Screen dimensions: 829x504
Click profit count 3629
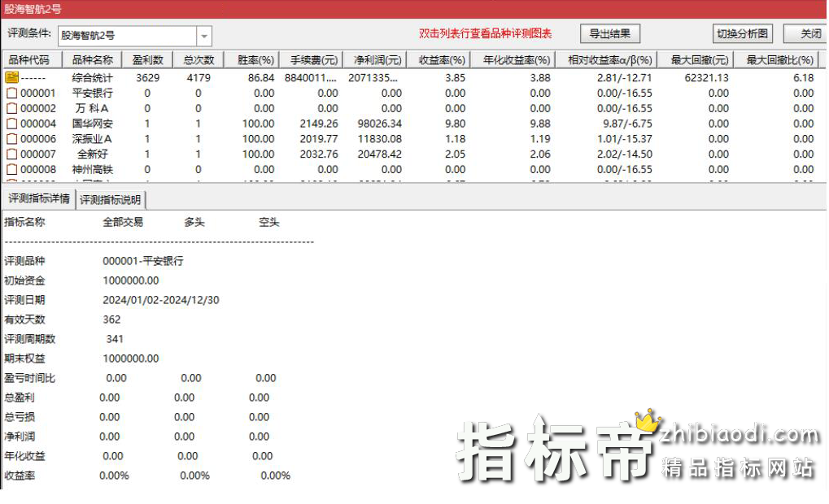coord(147,78)
